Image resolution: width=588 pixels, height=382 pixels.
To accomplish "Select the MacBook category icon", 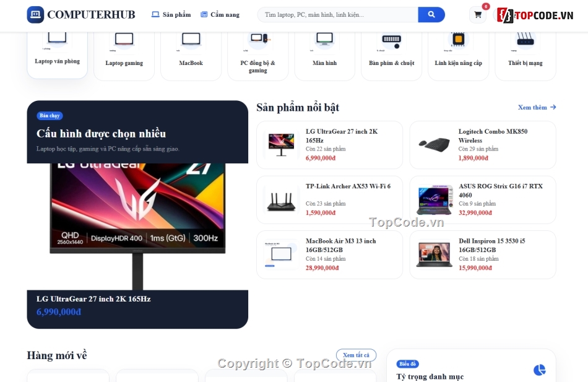I will (x=191, y=39).
